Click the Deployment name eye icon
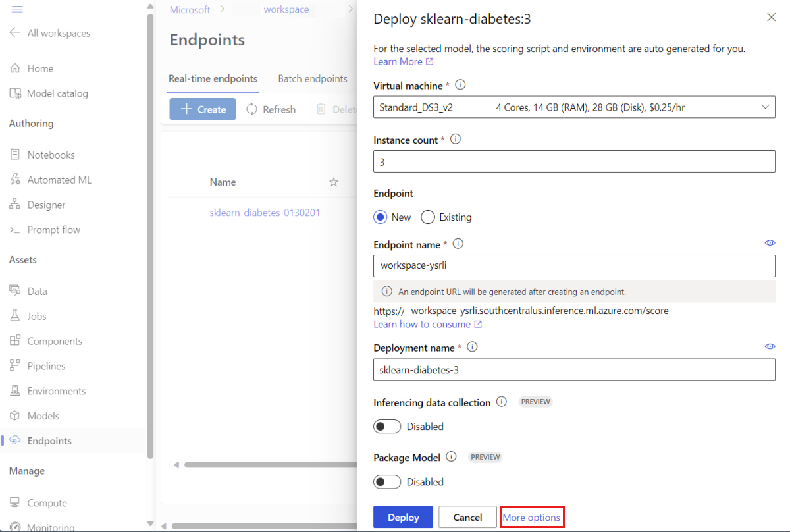The height and width of the screenshot is (532, 790). click(x=770, y=346)
